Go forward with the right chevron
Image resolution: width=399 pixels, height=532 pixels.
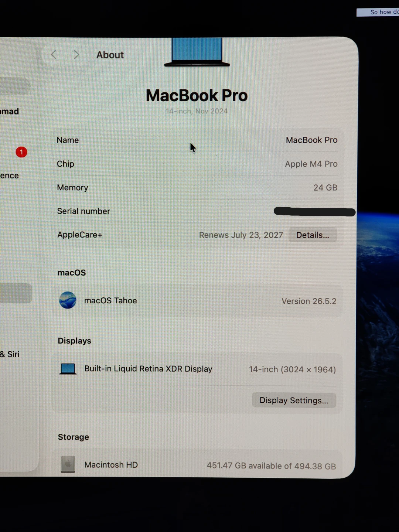76,55
